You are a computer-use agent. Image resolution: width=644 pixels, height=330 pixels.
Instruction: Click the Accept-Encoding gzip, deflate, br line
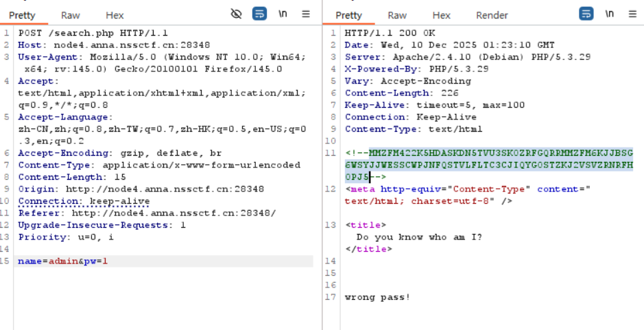coord(120,153)
